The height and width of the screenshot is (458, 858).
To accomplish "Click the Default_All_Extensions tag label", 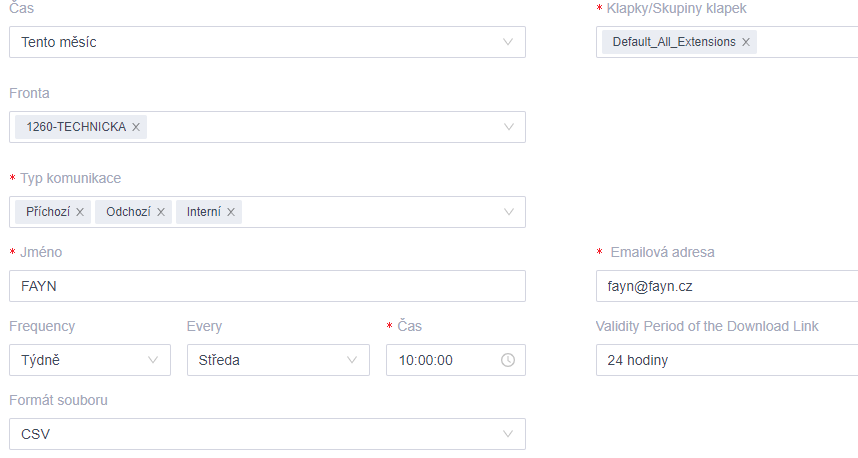I will click(x=674, y=42).
